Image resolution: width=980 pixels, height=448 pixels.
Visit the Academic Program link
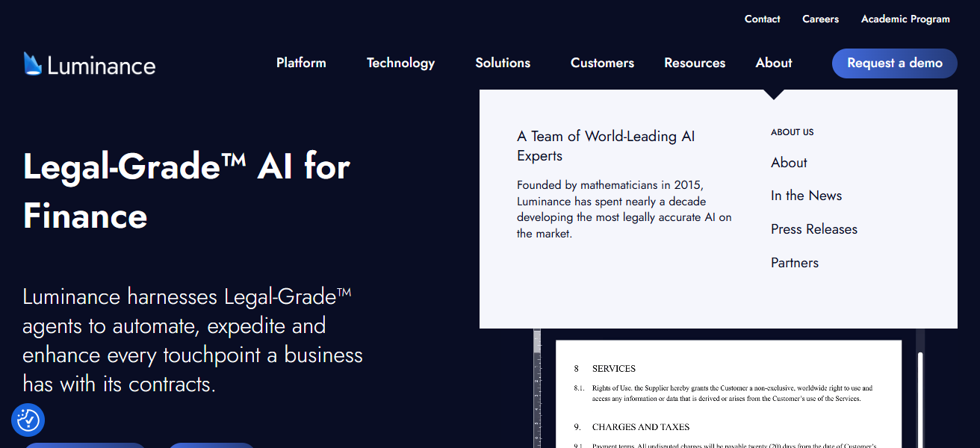[x=905, y=19]
